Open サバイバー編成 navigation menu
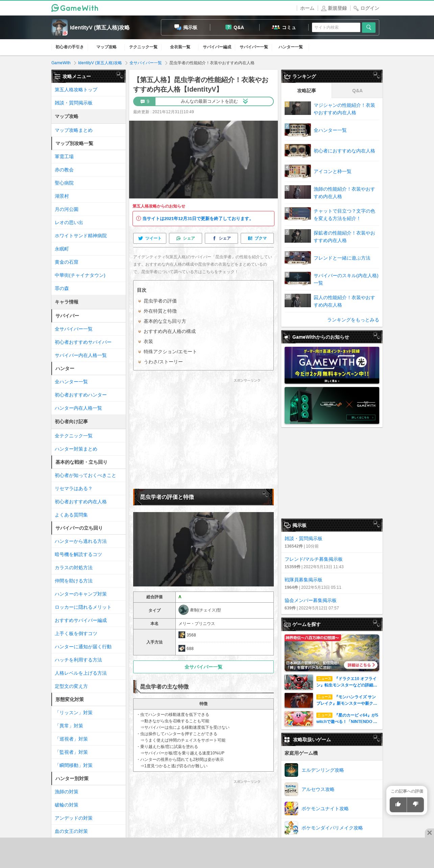Screen dimensions: 434x868 (x=217, y=47)
